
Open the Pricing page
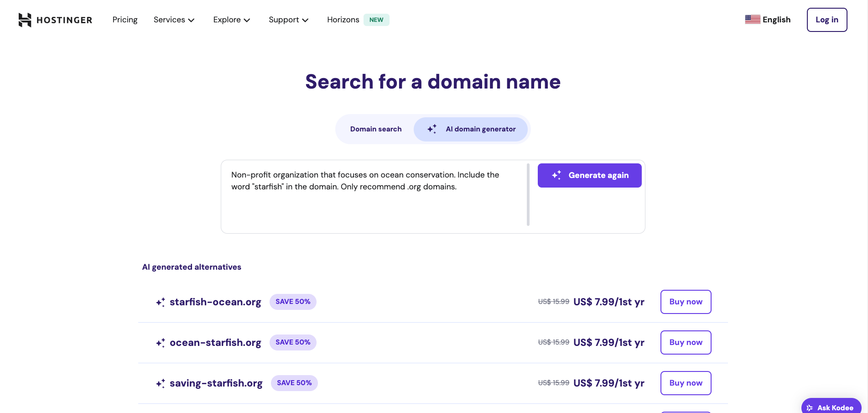(x=125, y=20)
